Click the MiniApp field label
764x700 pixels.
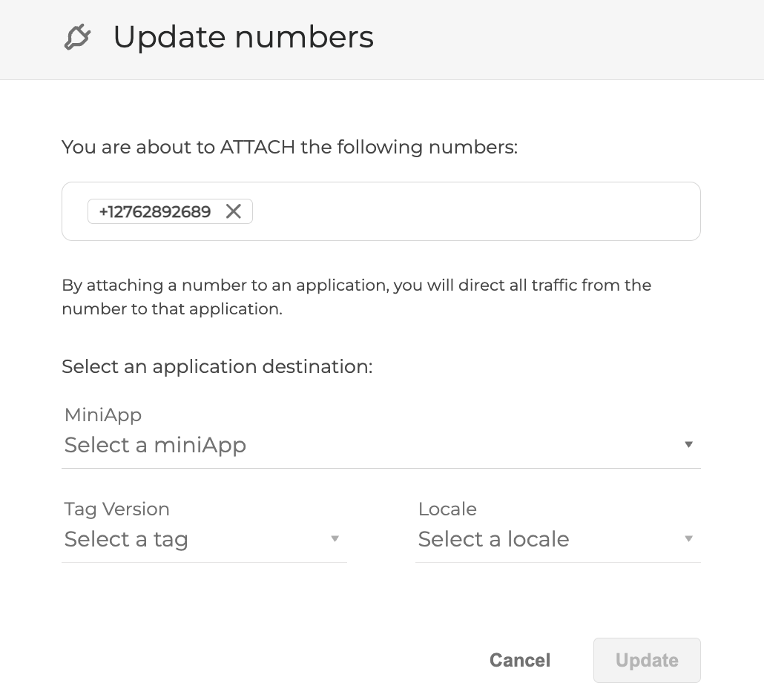pos(103,415)
